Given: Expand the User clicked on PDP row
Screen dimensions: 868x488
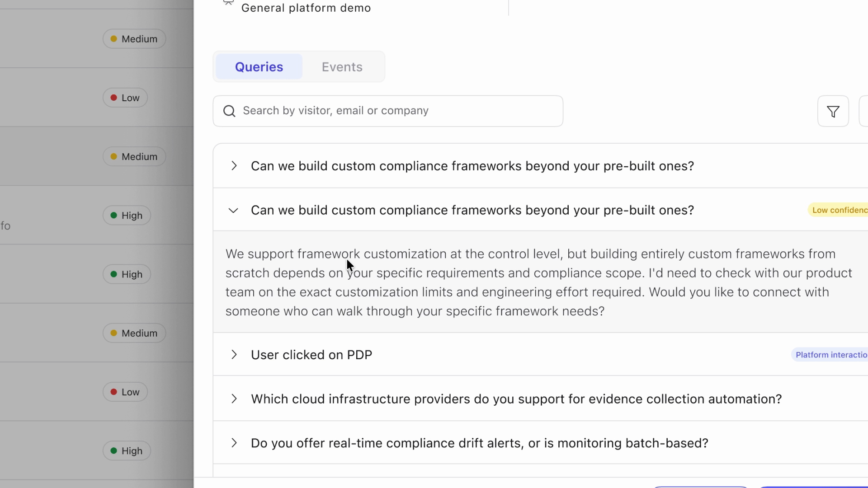Looking at the screenshot, I should pyautogui.click(x=234, y=355).
